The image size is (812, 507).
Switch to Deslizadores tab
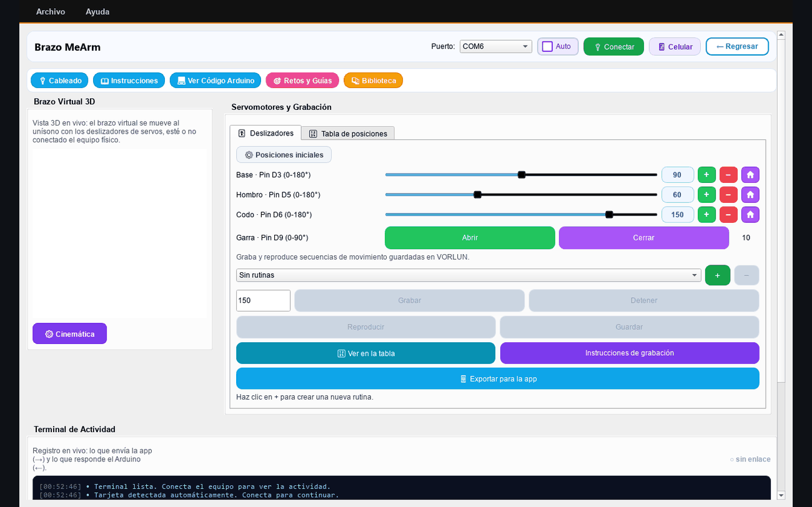[x=265, y=133]
